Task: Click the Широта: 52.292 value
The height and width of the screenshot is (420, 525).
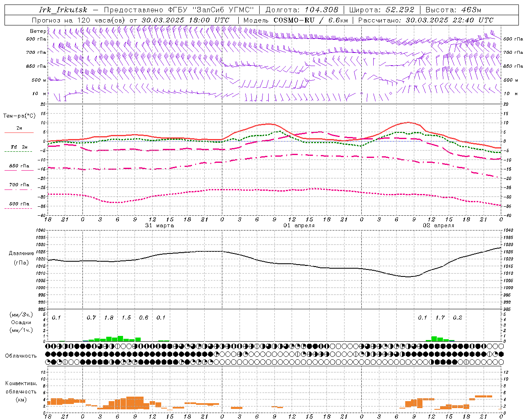Action: [x=382, y=10]
